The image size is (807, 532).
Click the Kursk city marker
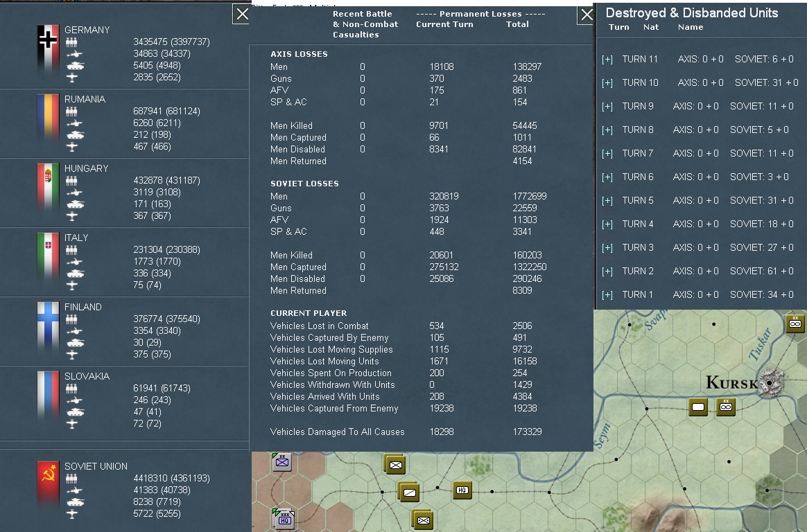770,383
